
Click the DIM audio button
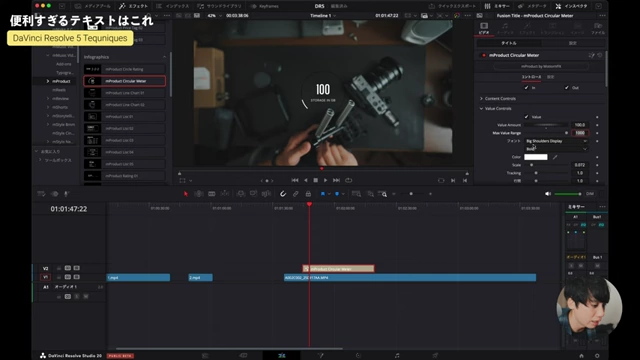point(590,194)
